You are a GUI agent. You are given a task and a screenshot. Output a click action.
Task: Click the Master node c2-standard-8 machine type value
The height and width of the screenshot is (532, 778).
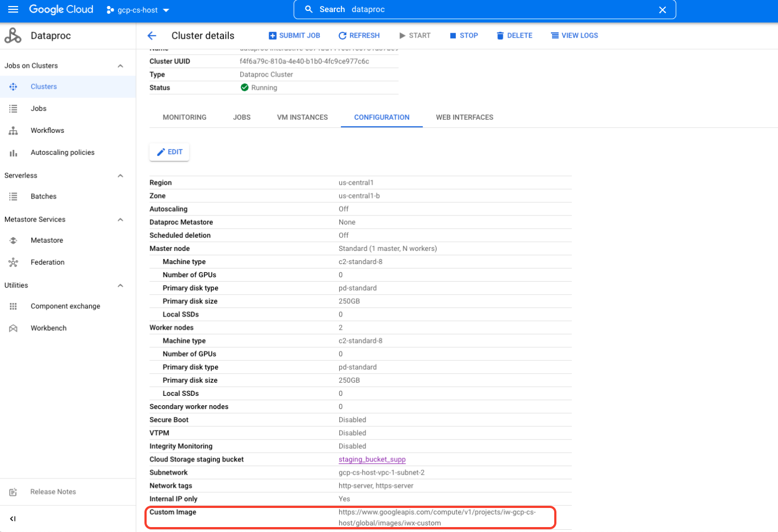click(x=361, y=262)
